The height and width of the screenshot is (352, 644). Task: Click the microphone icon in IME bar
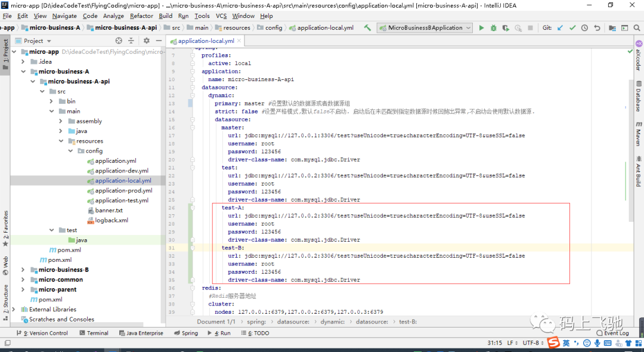tap(597, 343)
